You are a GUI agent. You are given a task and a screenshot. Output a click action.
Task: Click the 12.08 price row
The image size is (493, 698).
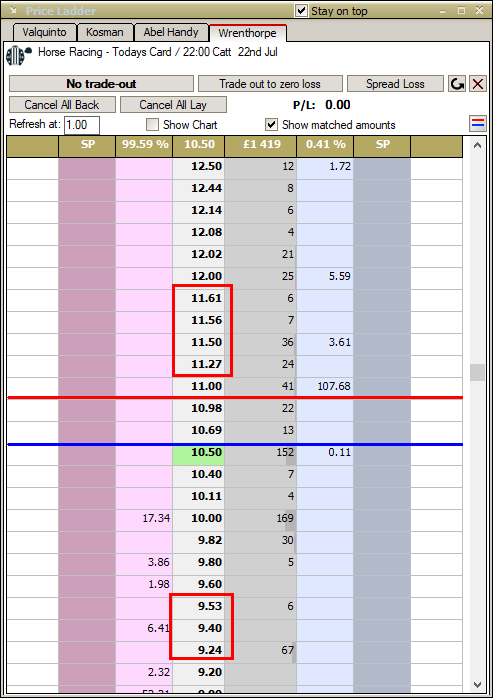[235, 233]
